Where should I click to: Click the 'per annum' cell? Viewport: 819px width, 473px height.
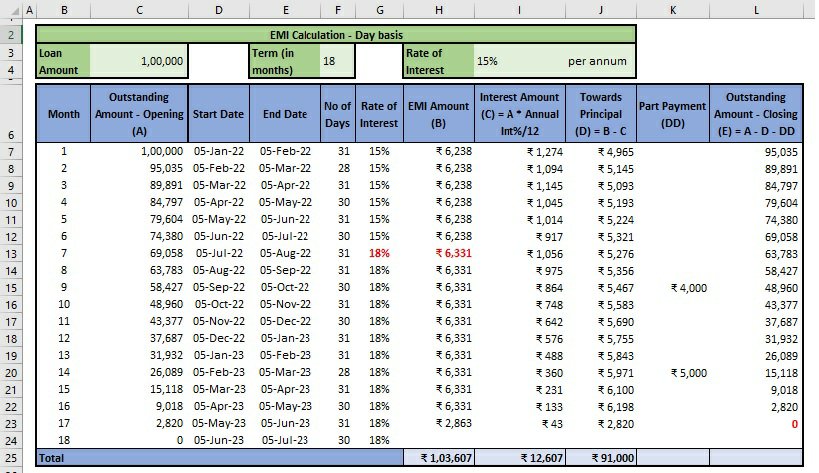[x=597, y=61]
